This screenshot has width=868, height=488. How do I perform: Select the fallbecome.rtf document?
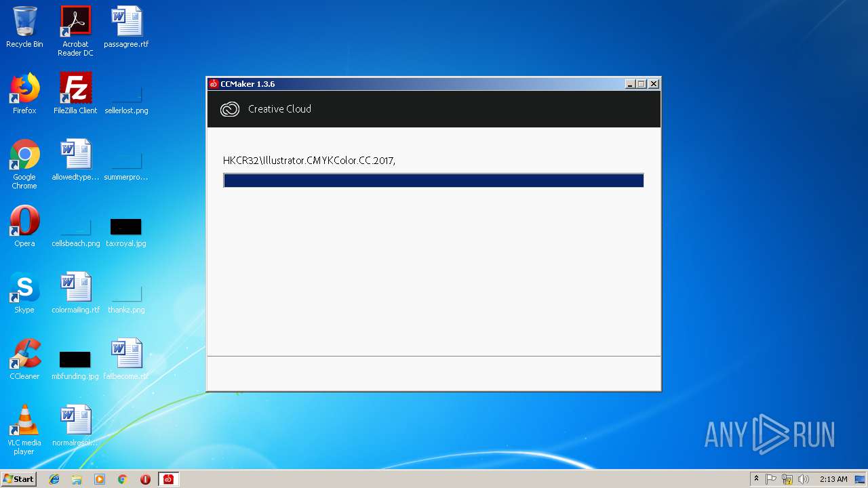point(126,359)
